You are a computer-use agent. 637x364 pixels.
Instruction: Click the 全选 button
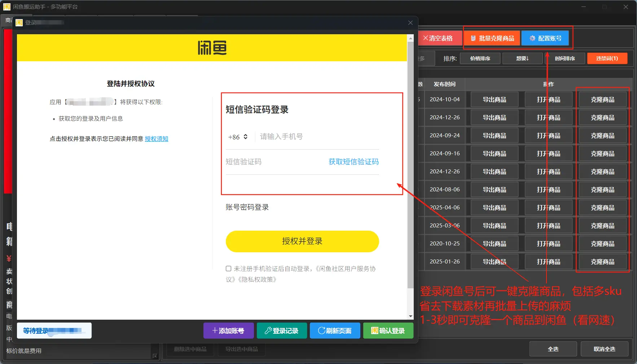click(x=553, y=349)
